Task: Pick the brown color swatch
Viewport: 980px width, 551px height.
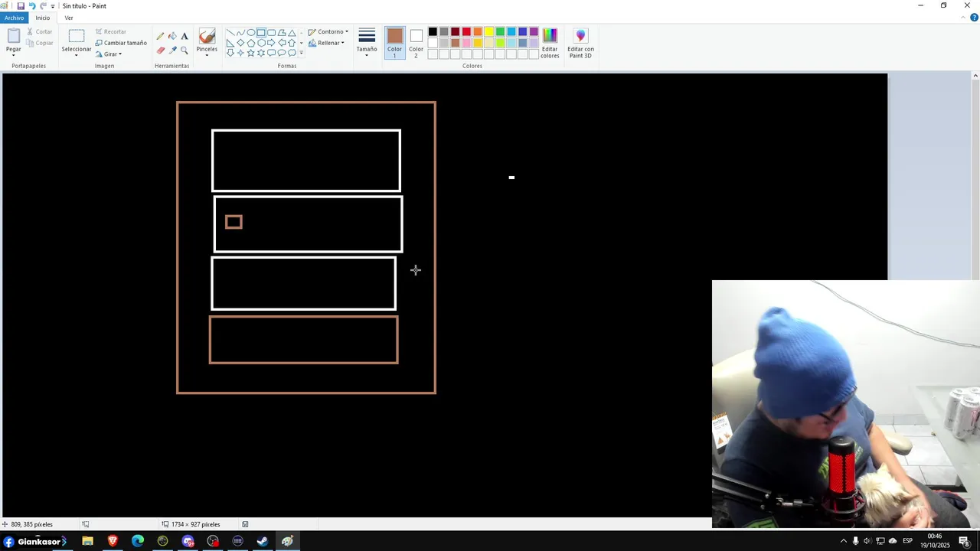Action: 455,43
